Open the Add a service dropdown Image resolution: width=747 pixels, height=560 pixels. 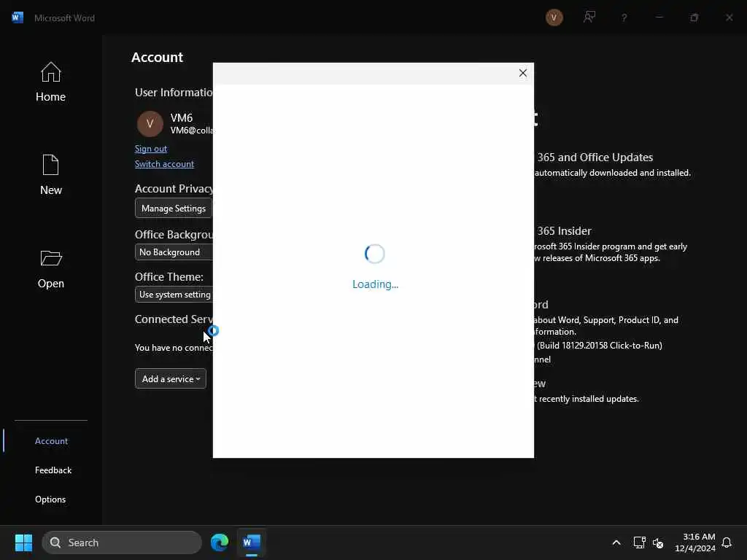pyautogui.click(x=171, y=378)
